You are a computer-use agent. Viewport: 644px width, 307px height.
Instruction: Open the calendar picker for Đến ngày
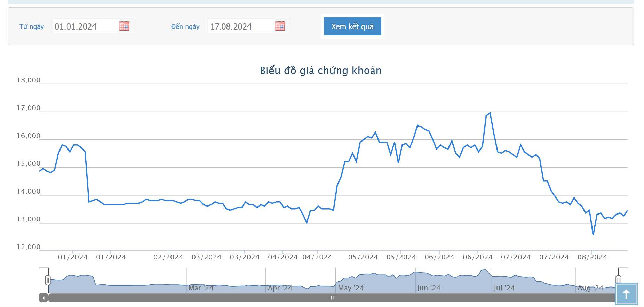tap(280, 26)
